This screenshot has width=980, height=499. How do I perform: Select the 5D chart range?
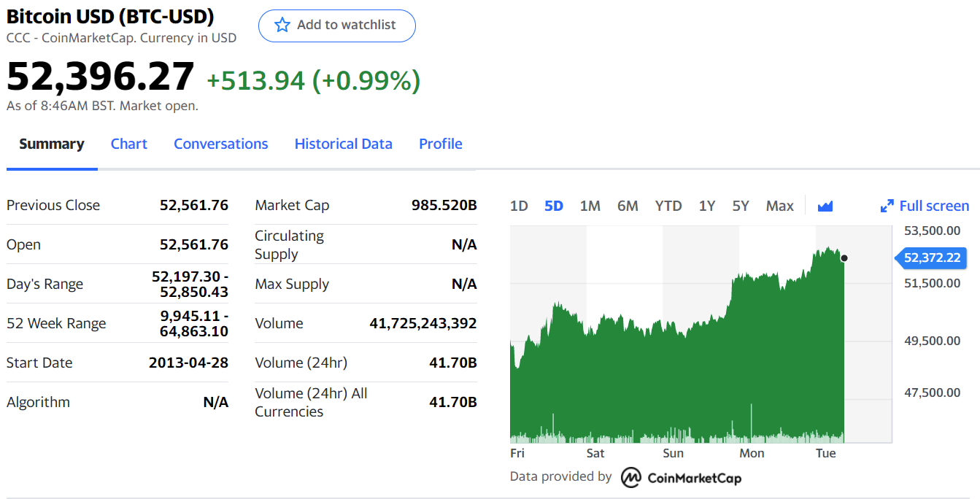554,206
